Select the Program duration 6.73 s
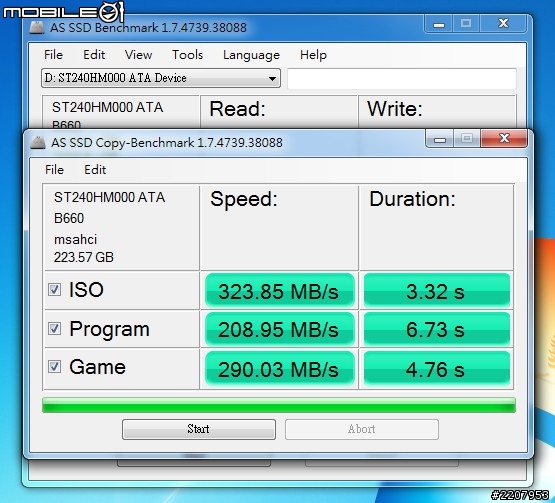The width and height of the screenshot is (555, 503). tap(437, 328)
